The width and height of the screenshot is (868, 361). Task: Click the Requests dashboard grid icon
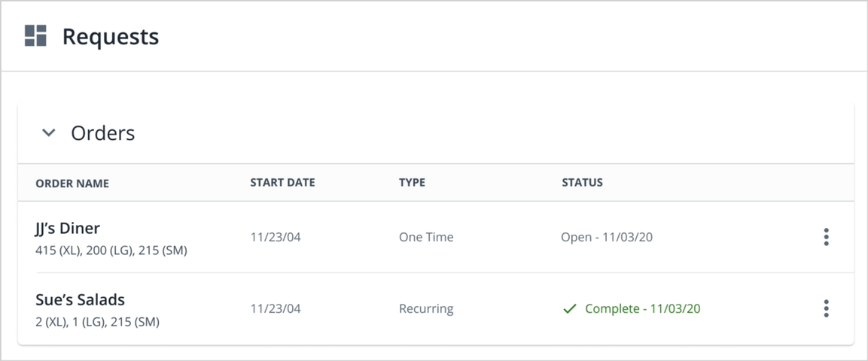35,36
